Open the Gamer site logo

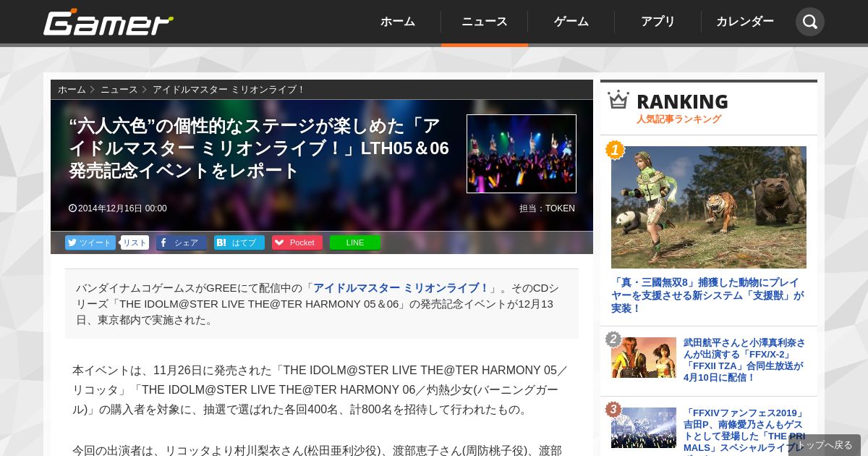pyautogui.click(x=109, y=22)
